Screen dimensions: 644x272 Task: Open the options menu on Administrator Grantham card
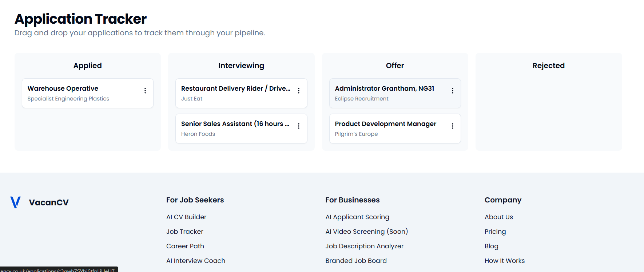(452, 90)
